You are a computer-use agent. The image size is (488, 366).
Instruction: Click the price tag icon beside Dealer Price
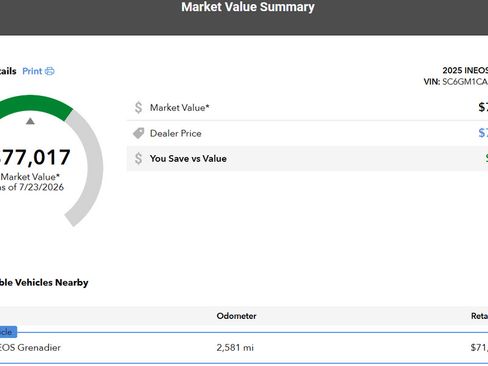pos(139,133)
